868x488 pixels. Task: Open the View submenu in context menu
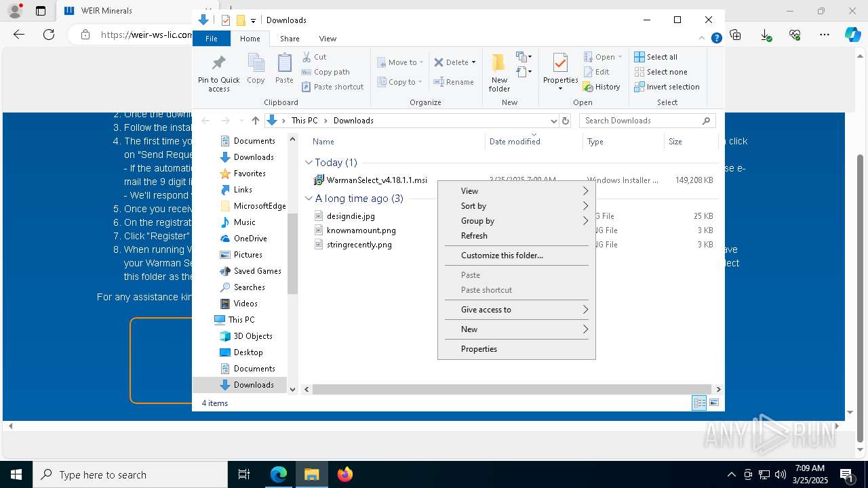tap(517, 191)
